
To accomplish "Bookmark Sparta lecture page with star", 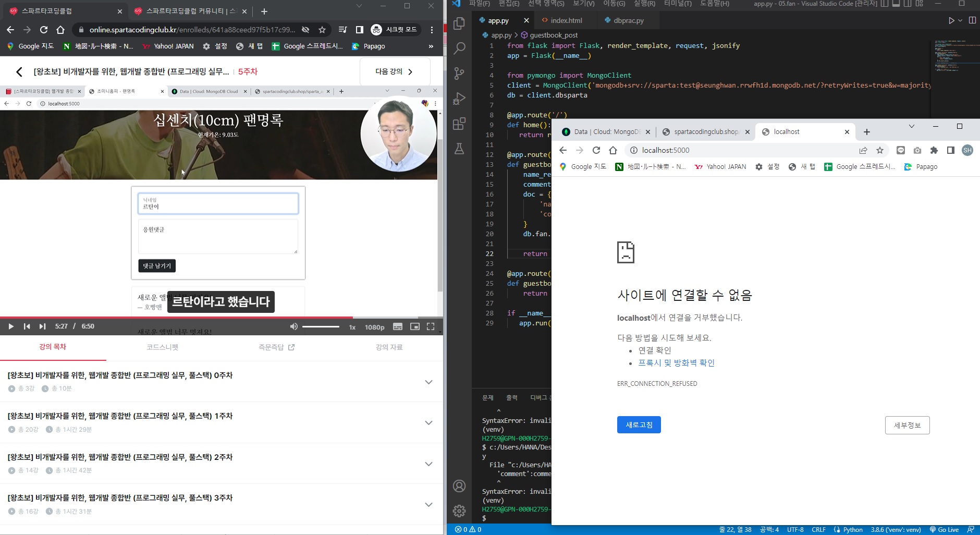I will pyautogui.click(x=322, y=30).
